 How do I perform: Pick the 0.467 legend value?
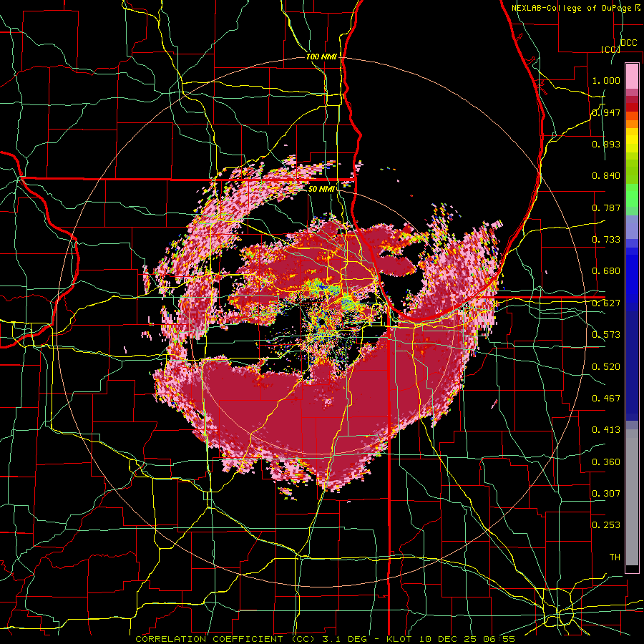tap(606, 398)
